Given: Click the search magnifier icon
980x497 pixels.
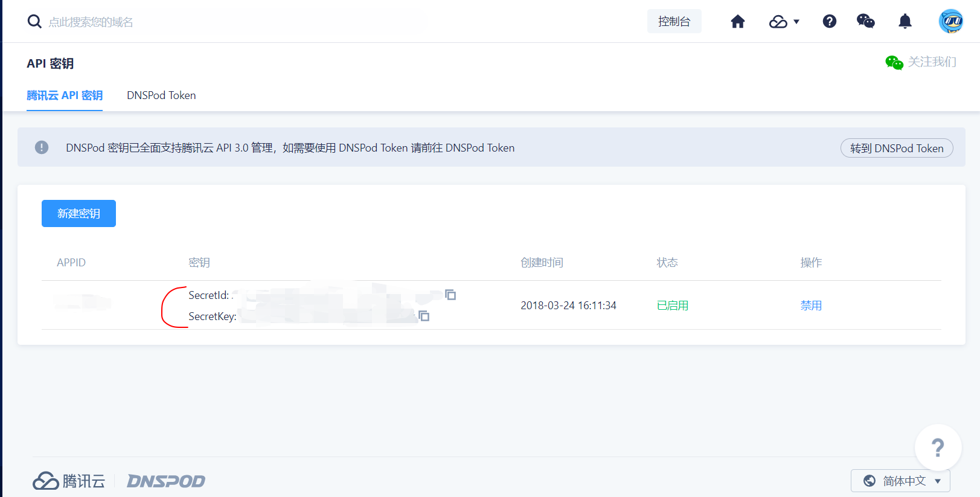Looking at the screenshot, I should click(x=34, y=22).
